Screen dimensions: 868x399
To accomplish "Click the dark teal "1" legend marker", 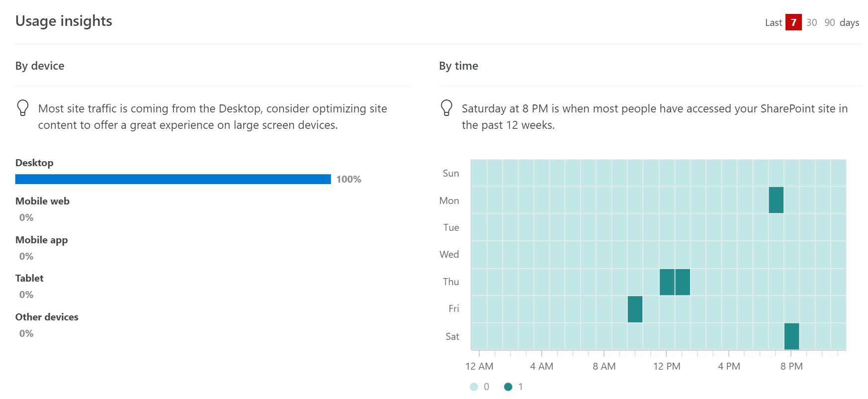I will (508, 387).
